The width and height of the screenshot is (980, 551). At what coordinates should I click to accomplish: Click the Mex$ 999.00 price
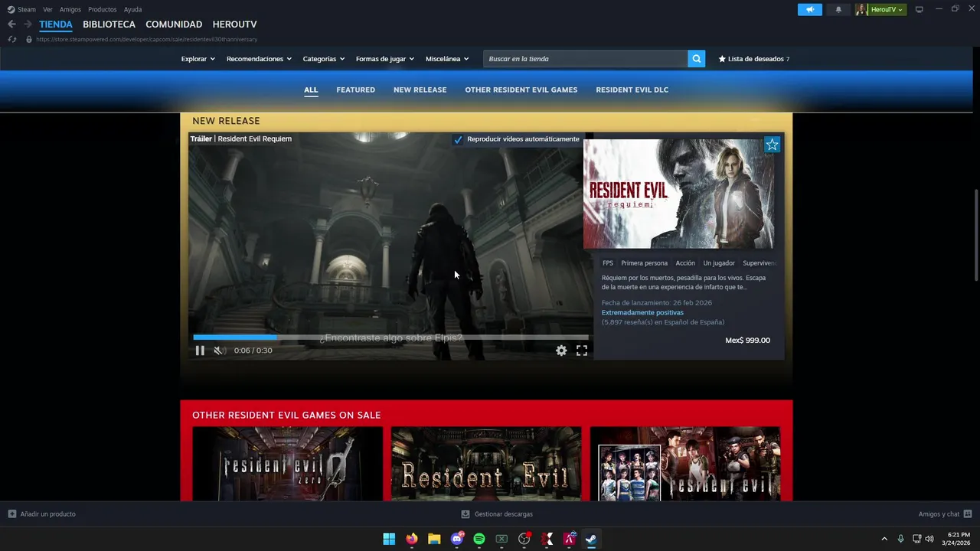[747, 341]
